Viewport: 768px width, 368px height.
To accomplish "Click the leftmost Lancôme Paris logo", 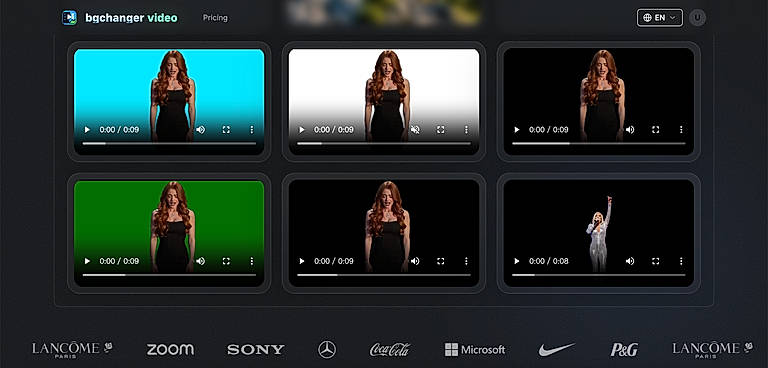I will click(x=72, y=349).
